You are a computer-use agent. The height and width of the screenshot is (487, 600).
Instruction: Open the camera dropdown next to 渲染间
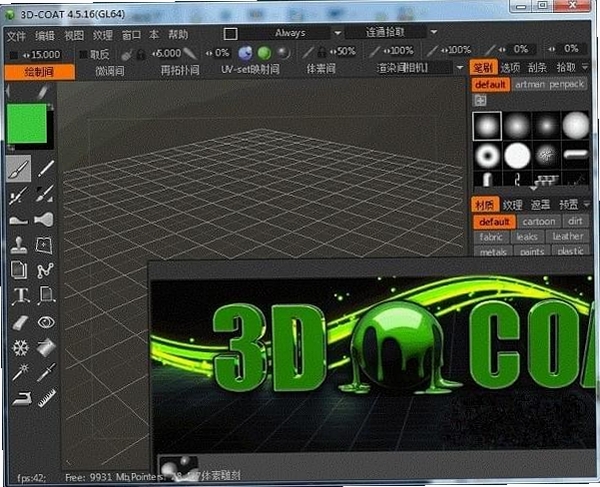460,68
